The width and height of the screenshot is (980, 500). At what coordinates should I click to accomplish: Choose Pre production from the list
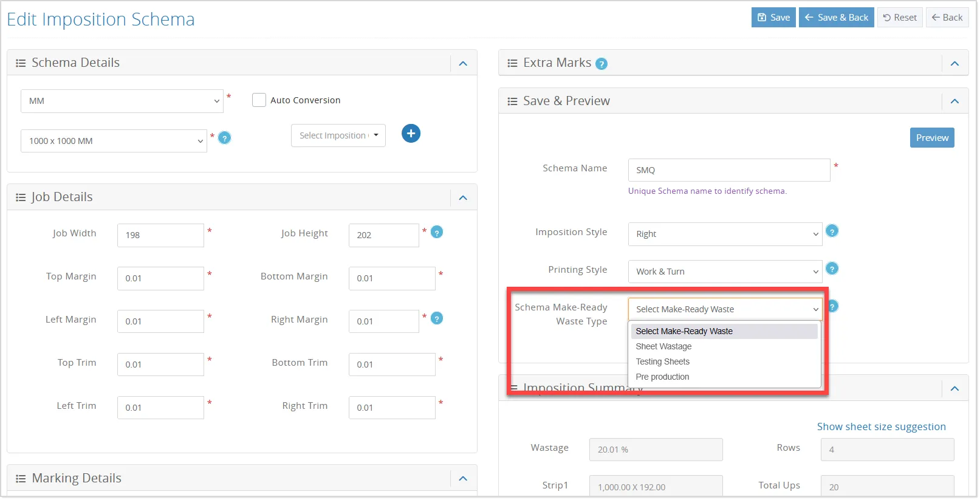[724, 377]
